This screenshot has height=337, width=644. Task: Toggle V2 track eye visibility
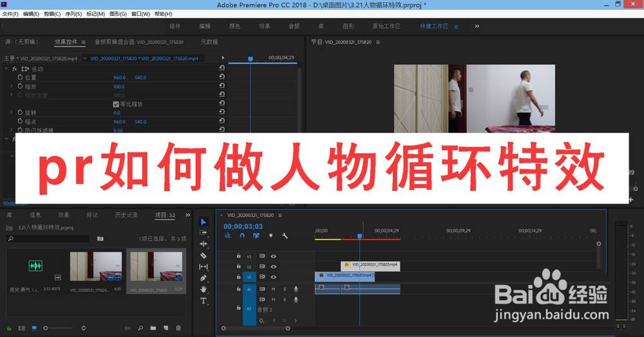point(274,266)
